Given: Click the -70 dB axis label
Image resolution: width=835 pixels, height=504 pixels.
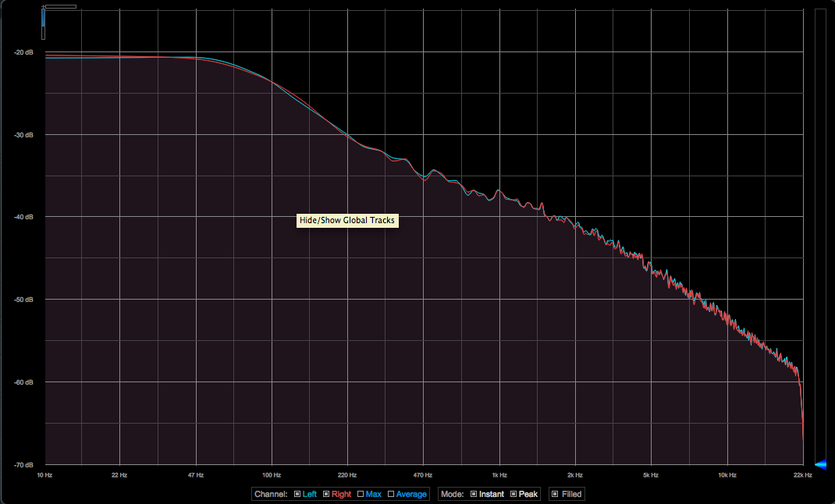Looking at the screenshot, I should tap(23, 465).
